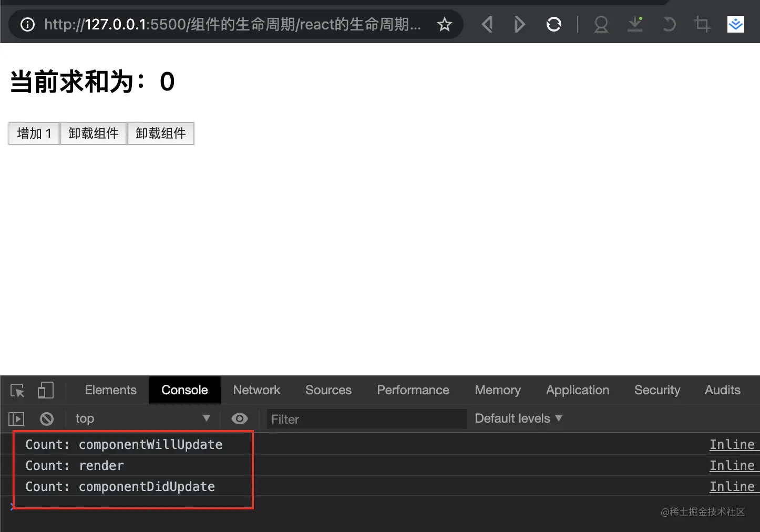Open the blue extension icon in browser toolbar
The height and width of the screenshot is (532, 760).
pyautogui.click(x=735, y=24)
